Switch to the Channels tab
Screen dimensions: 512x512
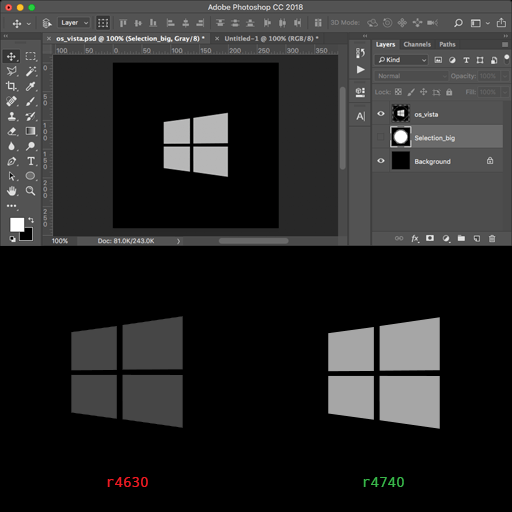(x=417, y=44)
